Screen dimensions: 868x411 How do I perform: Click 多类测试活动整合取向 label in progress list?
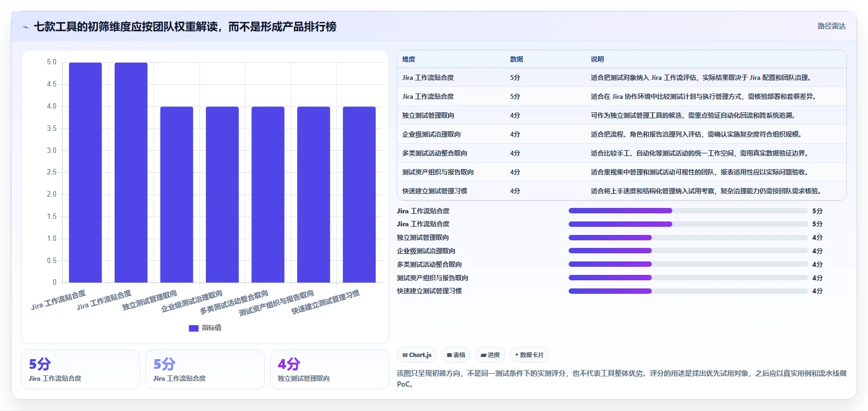click(429, 265)
